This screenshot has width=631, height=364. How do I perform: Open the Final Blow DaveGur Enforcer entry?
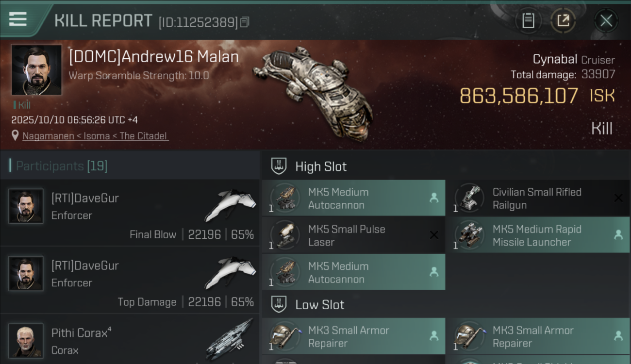point(130,213)
